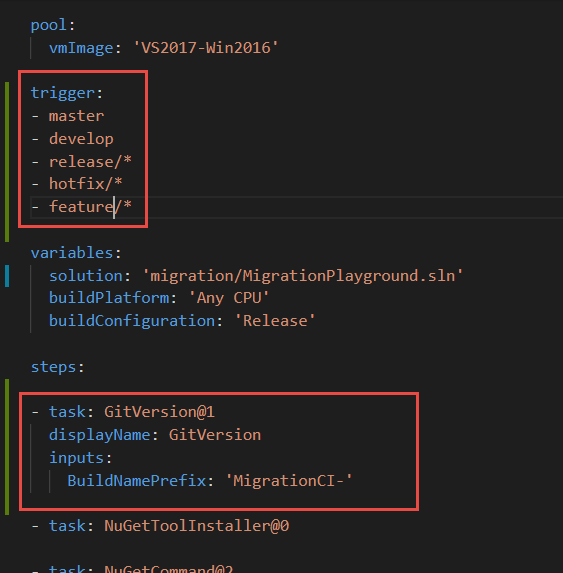Click the GitVersion display name value
This screenshot has height=573, width=563.
(215, 435)
